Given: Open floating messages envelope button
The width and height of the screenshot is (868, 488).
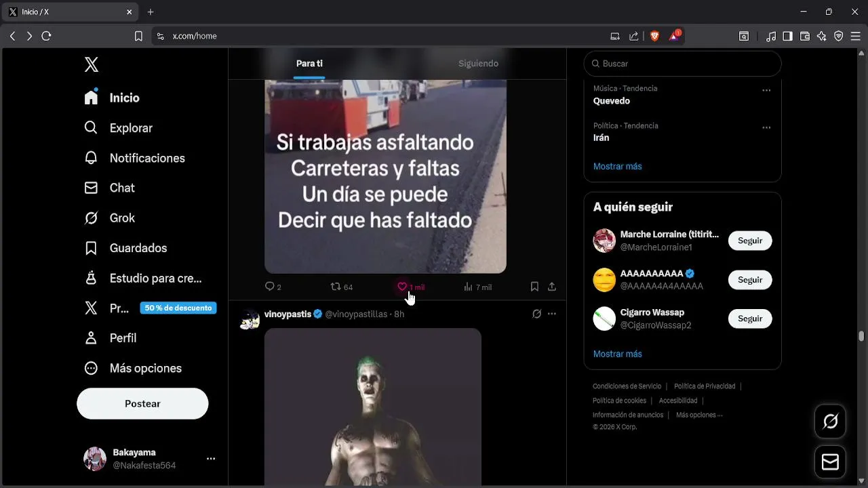Looking at the screenshot, I should 830,462.
